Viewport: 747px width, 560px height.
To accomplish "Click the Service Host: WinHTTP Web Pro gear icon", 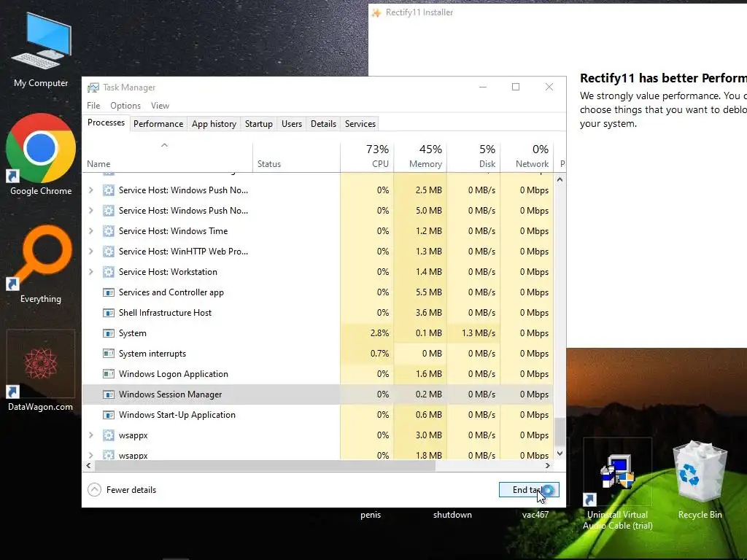I will point(109,252).
